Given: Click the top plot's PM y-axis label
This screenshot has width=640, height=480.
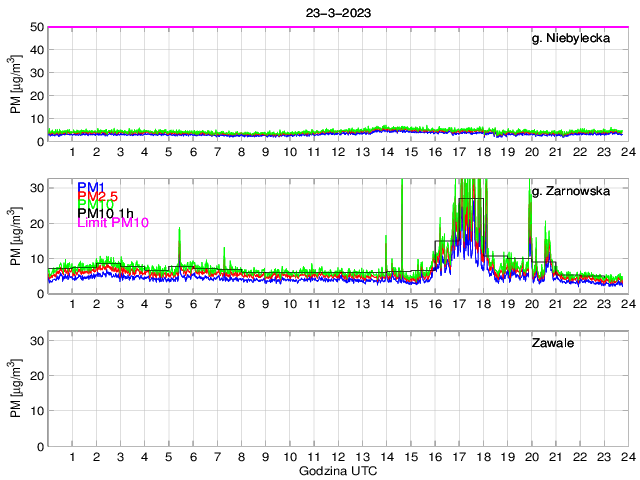Looking at the screenshot, I should click(x=15, y=85).
